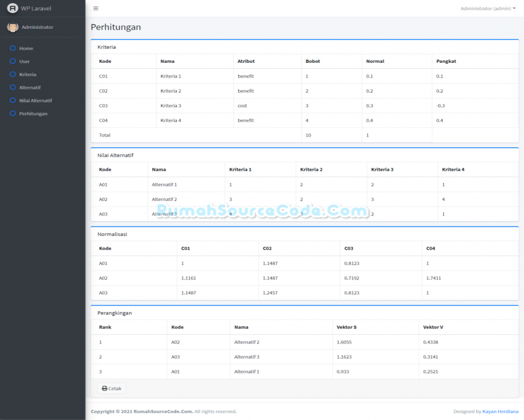Open the Administrator (admin) dropdown menu
This screenshot has width=524, height=420.
coord(487,8)
